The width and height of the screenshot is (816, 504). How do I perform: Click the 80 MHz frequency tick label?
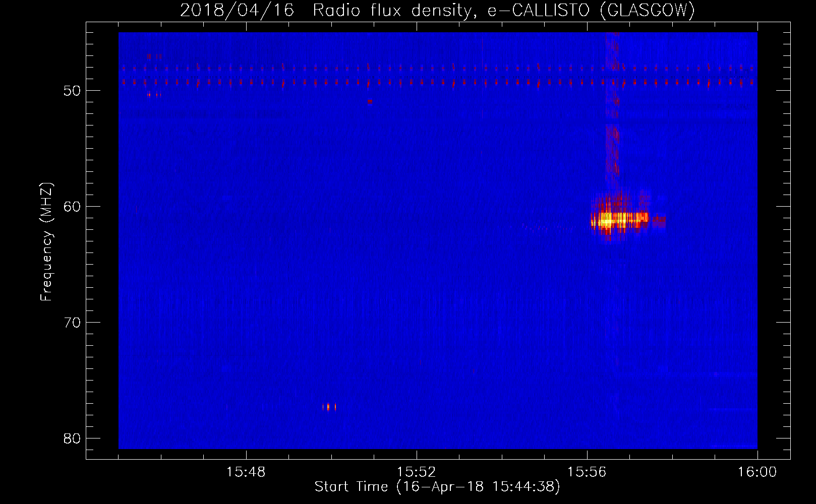(72, 438)
